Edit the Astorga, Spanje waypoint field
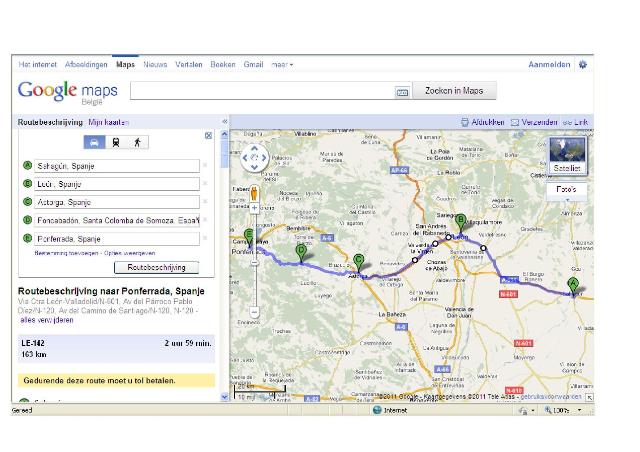640x452 pixels. pos(117,202)
